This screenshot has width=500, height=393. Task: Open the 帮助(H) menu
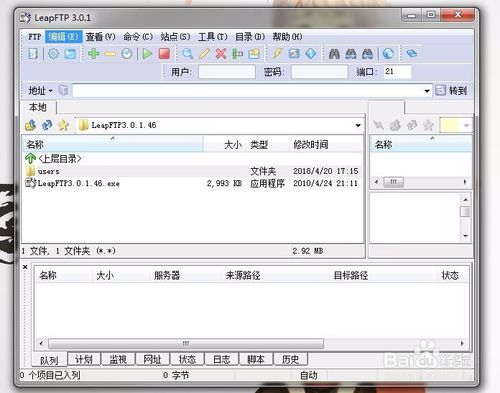pos(287,37)
